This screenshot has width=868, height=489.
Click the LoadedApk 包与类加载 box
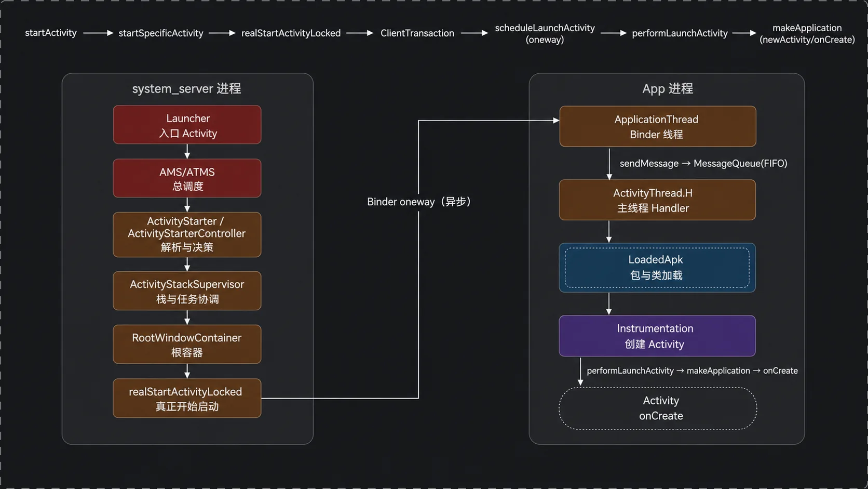pyautogui.click(x=657, y=268)
